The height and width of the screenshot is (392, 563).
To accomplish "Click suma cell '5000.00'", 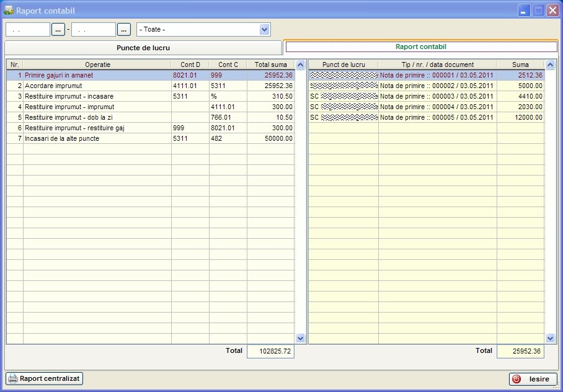I will click(521, 86).
